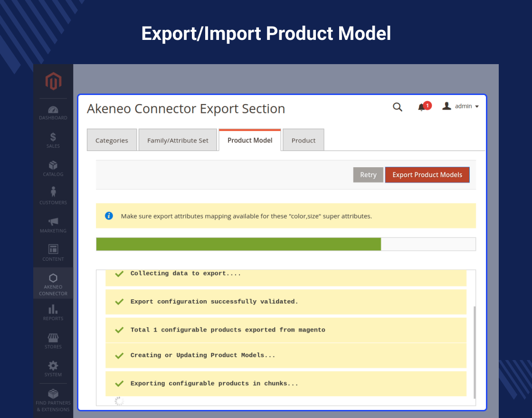Expand the admin account dropdown arrow
The height and width of the screenshot is (418, 532).
477,106
